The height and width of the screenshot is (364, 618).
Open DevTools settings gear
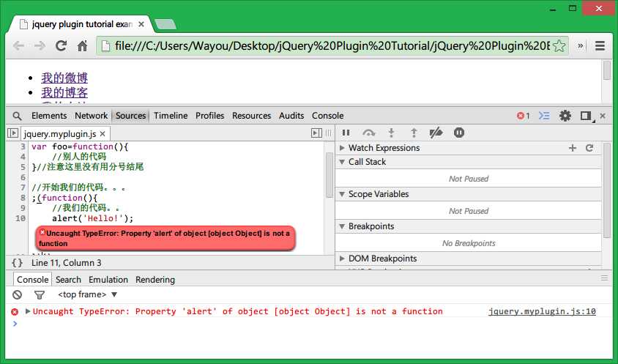[x=565, y=116]
